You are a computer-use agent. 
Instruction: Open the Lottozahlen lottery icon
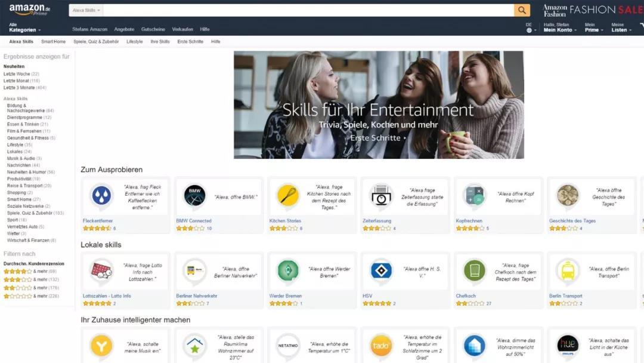tap(101, 270)
